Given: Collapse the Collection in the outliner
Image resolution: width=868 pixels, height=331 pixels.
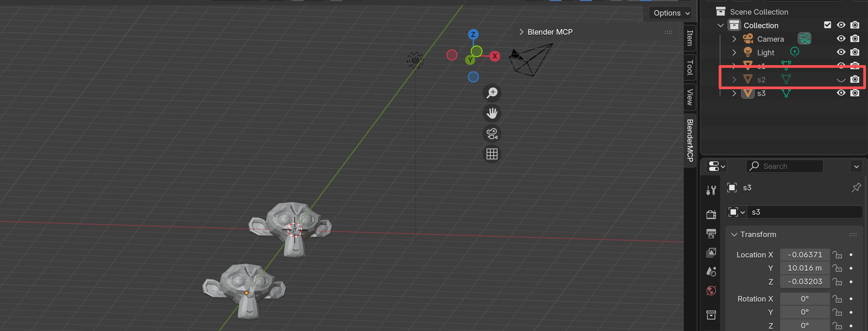Looking at the screenshot, I should [720, 25].
